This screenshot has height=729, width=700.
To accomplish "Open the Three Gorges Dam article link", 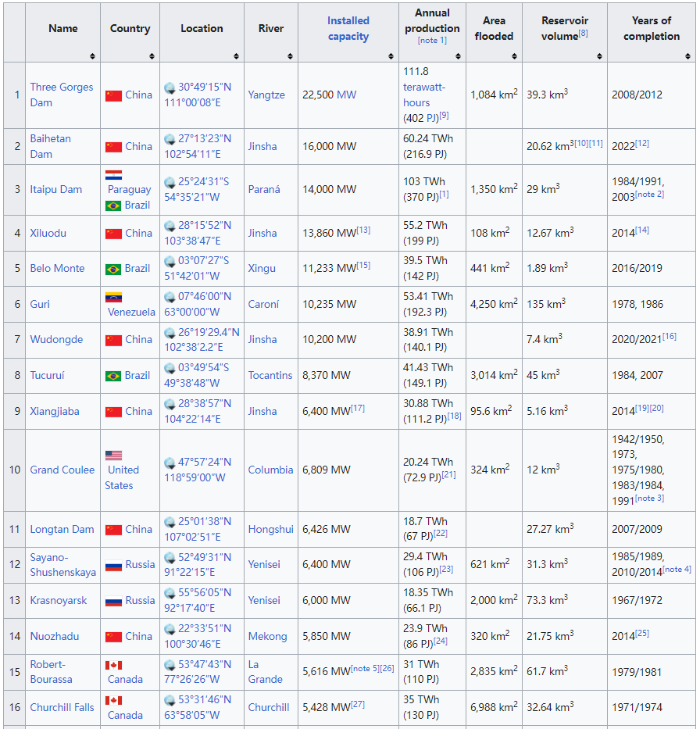I will (x=62, y=95).
